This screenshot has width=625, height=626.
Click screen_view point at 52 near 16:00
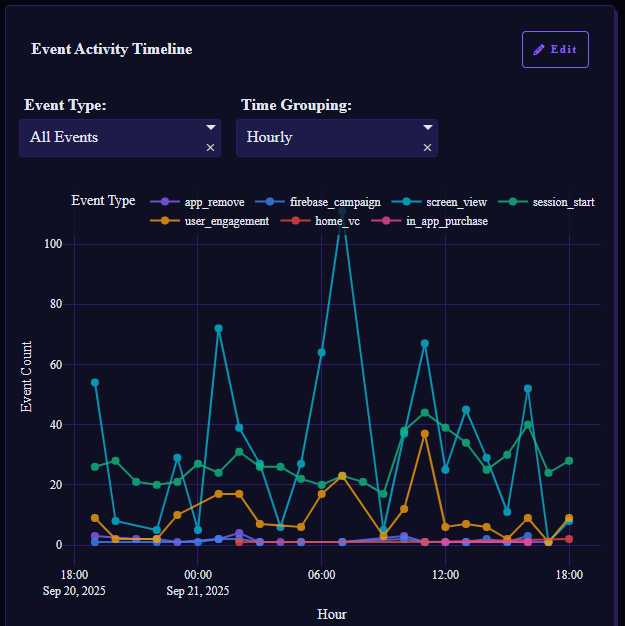click(528, 388)
